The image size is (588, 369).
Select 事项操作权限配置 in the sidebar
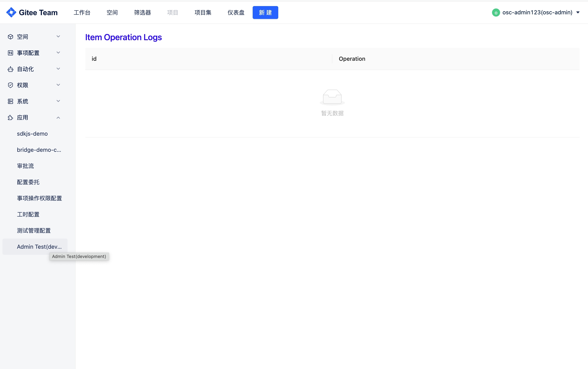[39, 198]
